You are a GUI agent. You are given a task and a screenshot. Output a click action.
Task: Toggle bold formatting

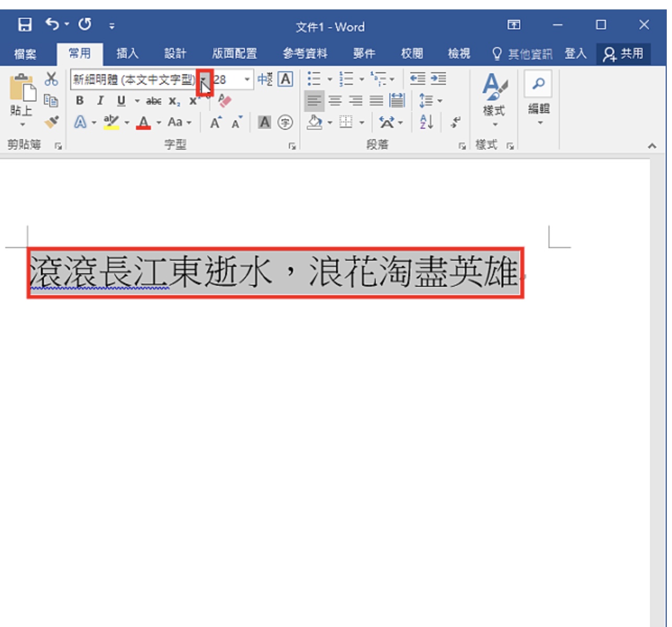[80, 100]
